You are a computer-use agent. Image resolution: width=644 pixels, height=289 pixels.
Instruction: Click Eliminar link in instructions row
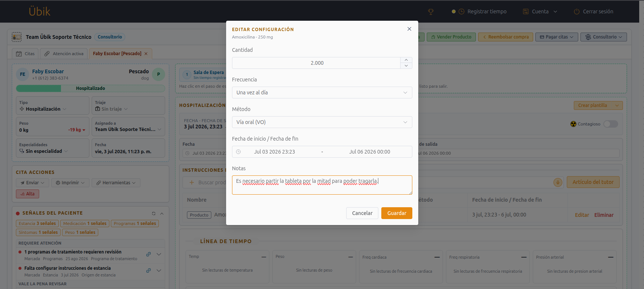(604, 215)
